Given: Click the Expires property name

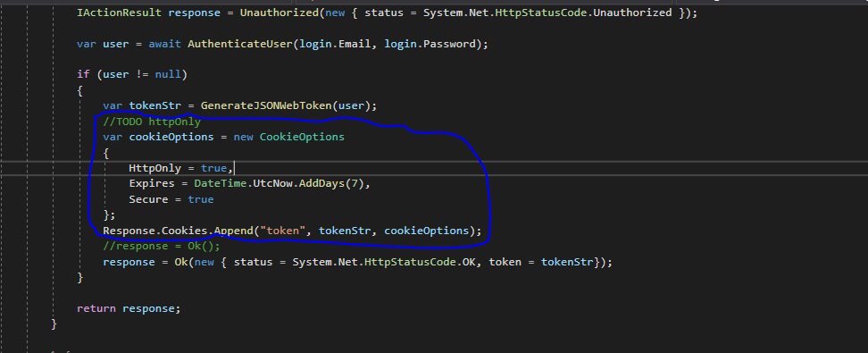Looking at the screenshot, I should click(151, 183).
